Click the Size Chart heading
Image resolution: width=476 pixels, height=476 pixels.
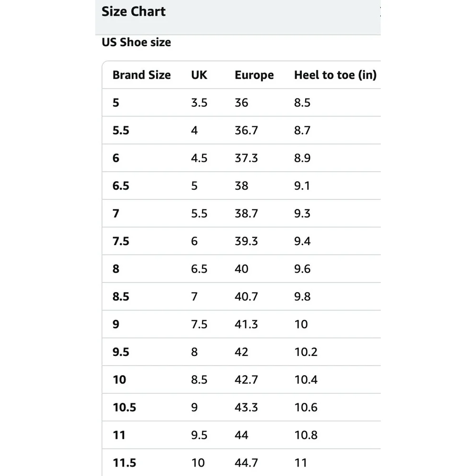tap(134, 11)
